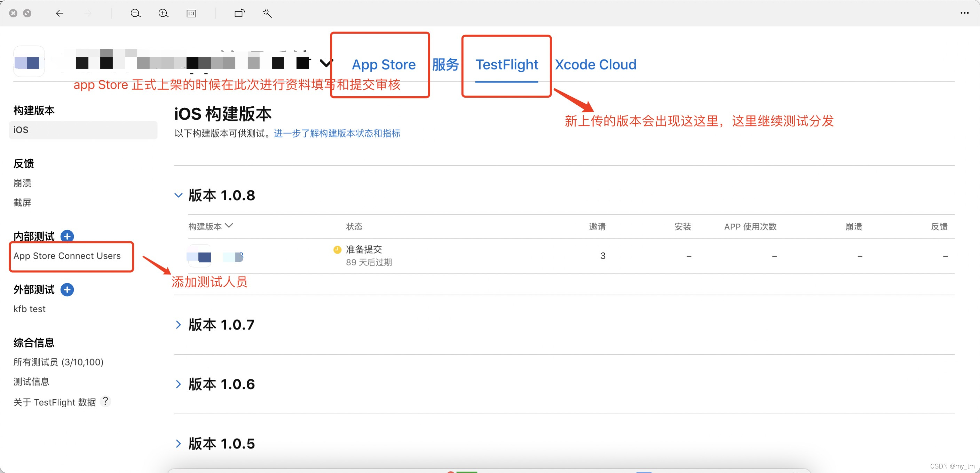Viewport: 980px width, 473px height.
Task: Click 进一步了解构建版本状态和指标 link
Action: 337,133
